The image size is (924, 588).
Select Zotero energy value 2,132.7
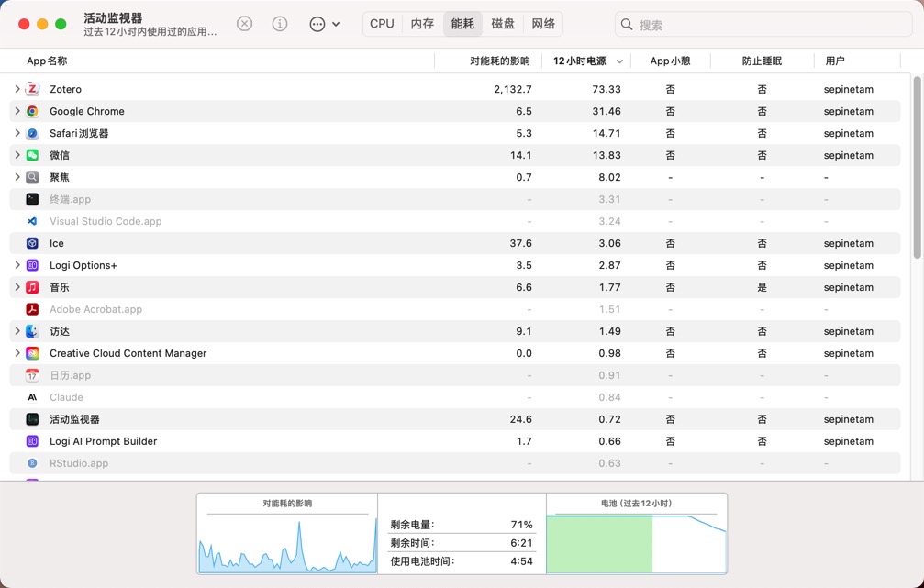[x=513, y=89]
